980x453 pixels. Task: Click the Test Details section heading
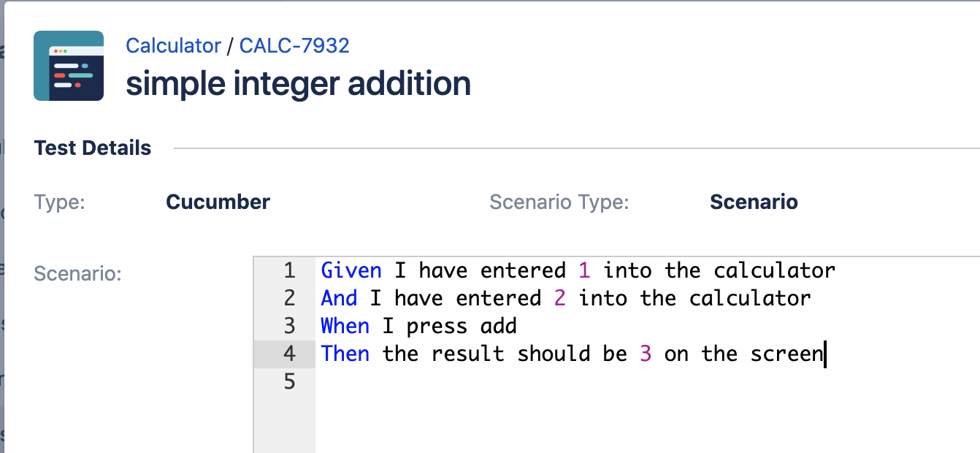93,148
